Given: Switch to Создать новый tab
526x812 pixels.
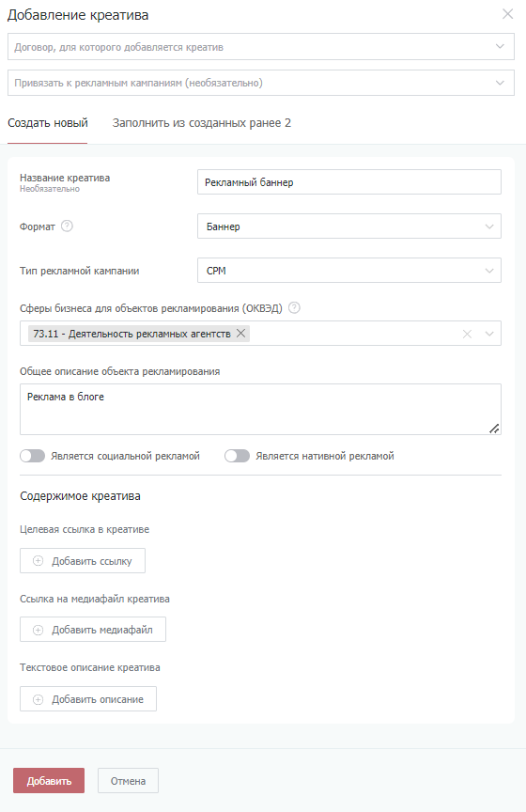Looking at the screenshot, I should 48,123.
